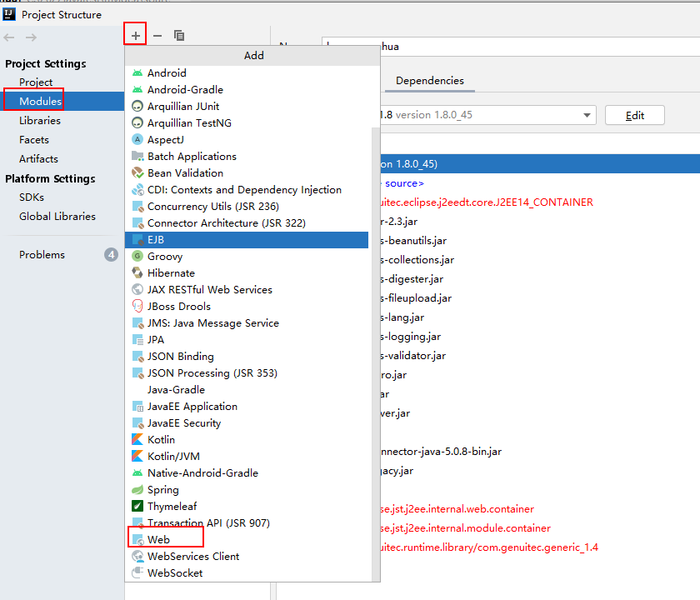Click the Problems count badge 4
This screenshot has height=600, width=700.
click(x=111, y=255)
